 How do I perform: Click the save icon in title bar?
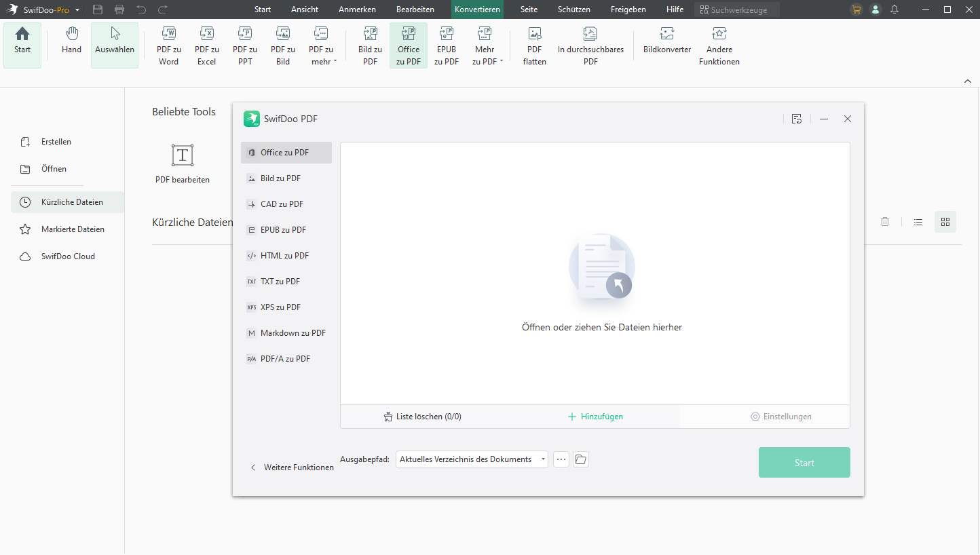tap(98, 9)
